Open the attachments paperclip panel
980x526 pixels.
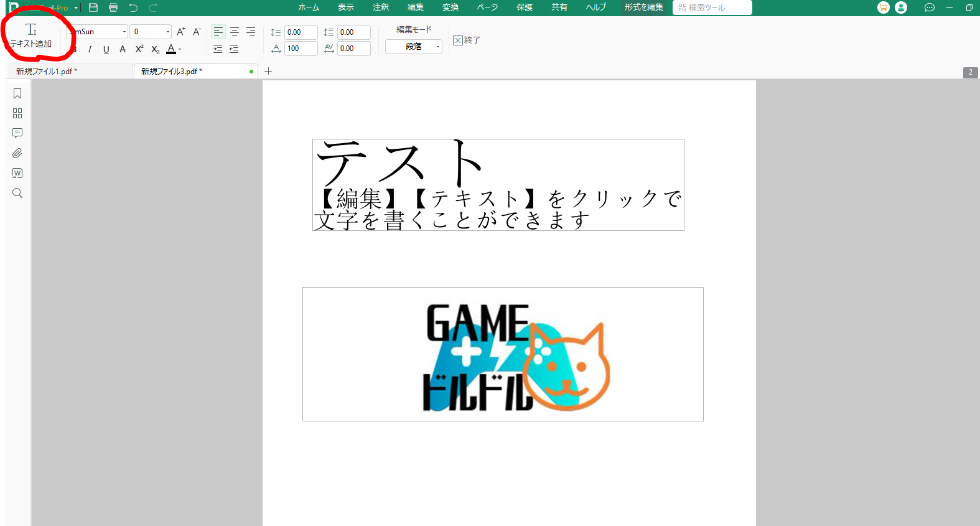[x=17, y=153]
